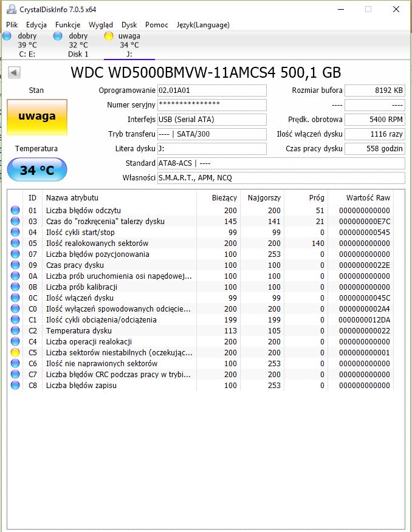The image size is (412, 532).
Task: Open the Pomoc menu
Action: 157,25
